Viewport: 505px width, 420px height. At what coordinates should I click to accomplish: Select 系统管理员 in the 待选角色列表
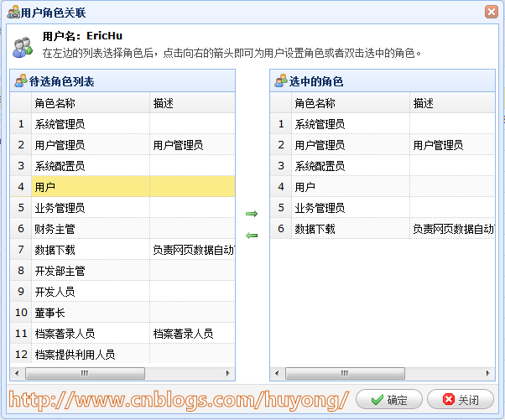click(x=60, y=124)
